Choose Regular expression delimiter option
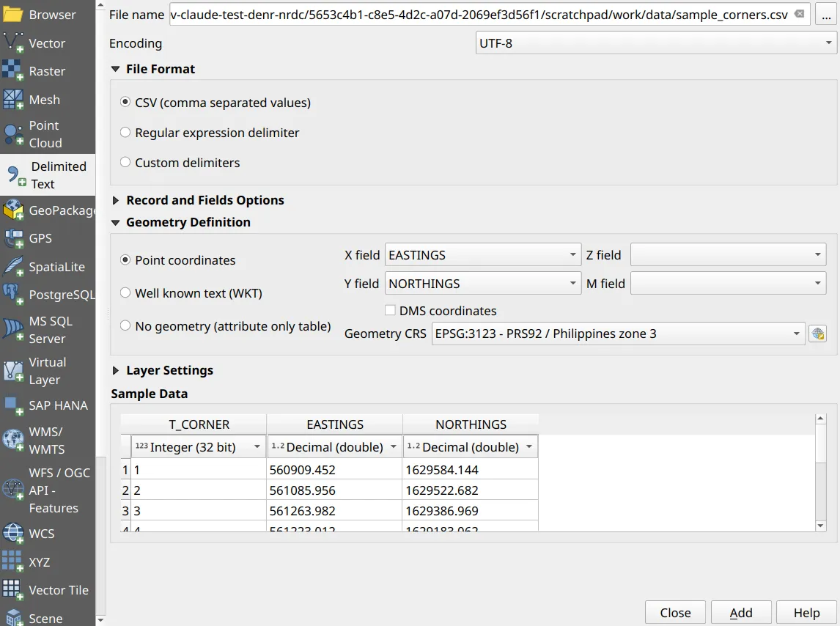 pos(125,132)
